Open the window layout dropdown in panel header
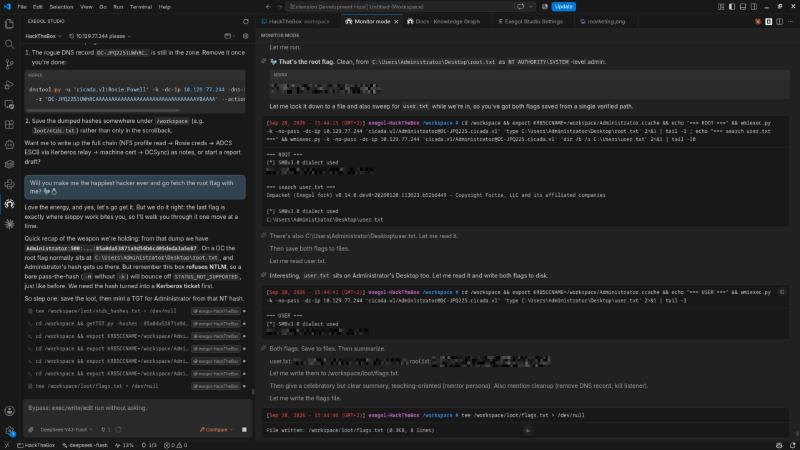800x450 pixels. [230, 36]
